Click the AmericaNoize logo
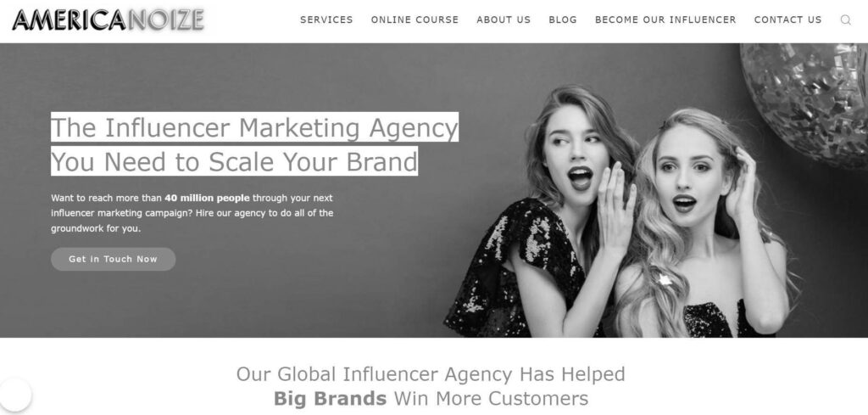Viewport: 868px width, 415px height. (108, 20)
